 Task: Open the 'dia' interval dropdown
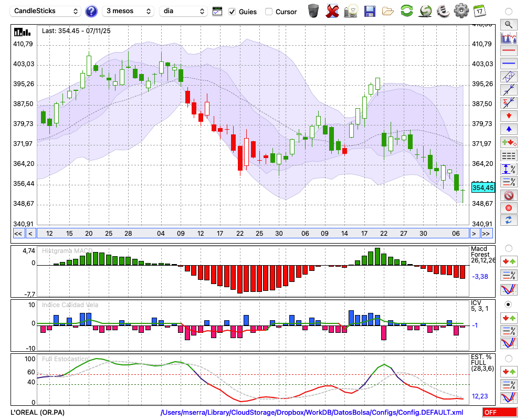coord(183,11)
